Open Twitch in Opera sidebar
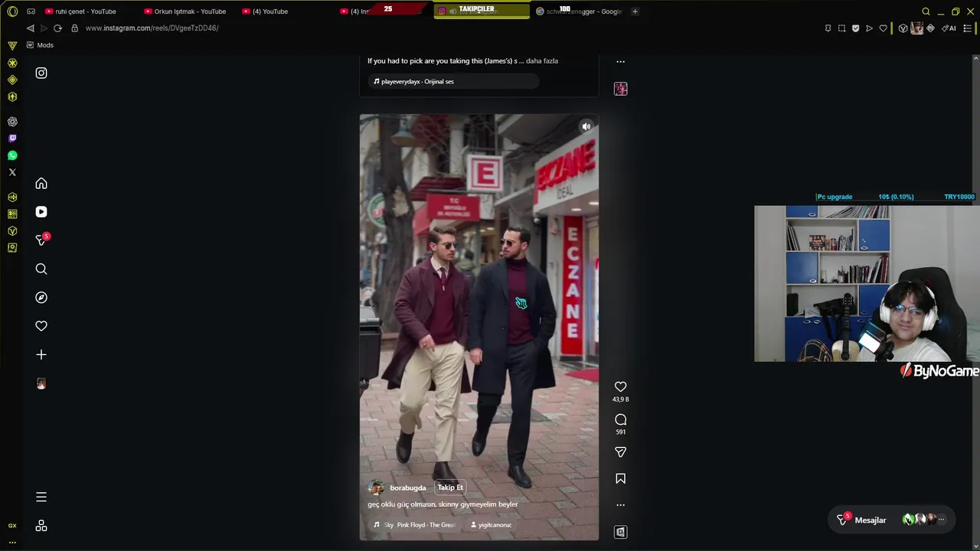The image size is (980, 551). pos(12,139)
